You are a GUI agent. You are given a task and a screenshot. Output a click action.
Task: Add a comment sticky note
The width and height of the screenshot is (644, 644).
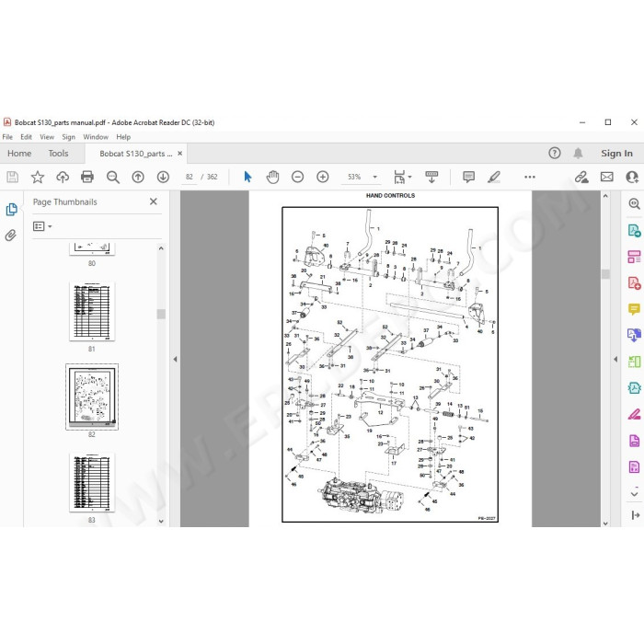click(x=468, y=177)
